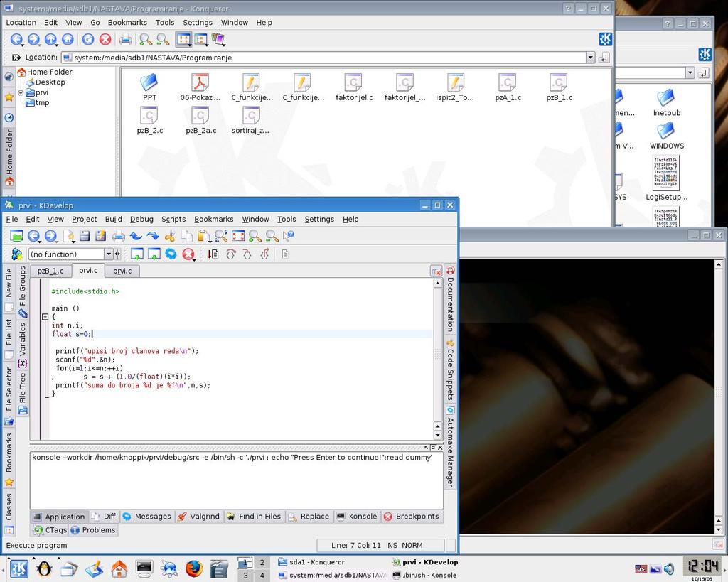This screenshot has height=582, width=728.
Task: Click the What's This help pointer icon
Action: tap(289, 236)
